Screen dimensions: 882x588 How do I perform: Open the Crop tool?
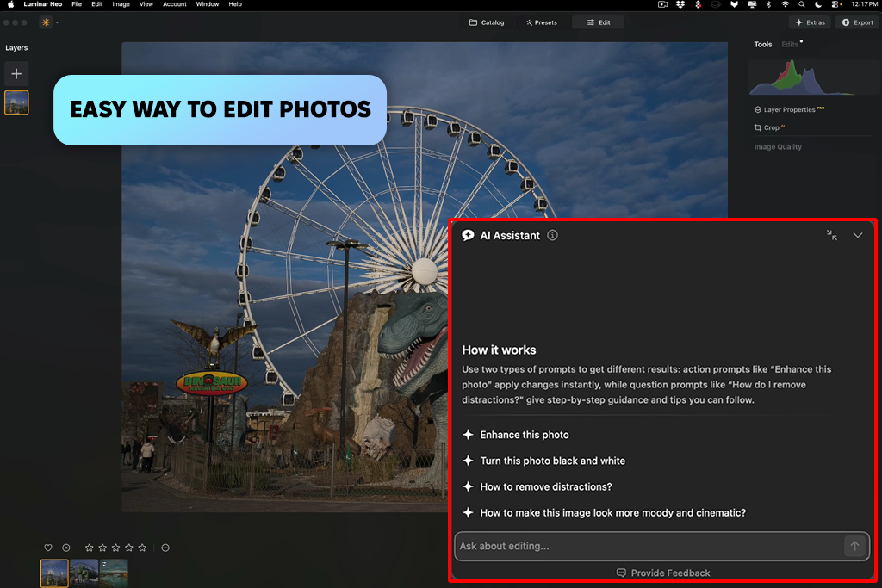(769, 127)
